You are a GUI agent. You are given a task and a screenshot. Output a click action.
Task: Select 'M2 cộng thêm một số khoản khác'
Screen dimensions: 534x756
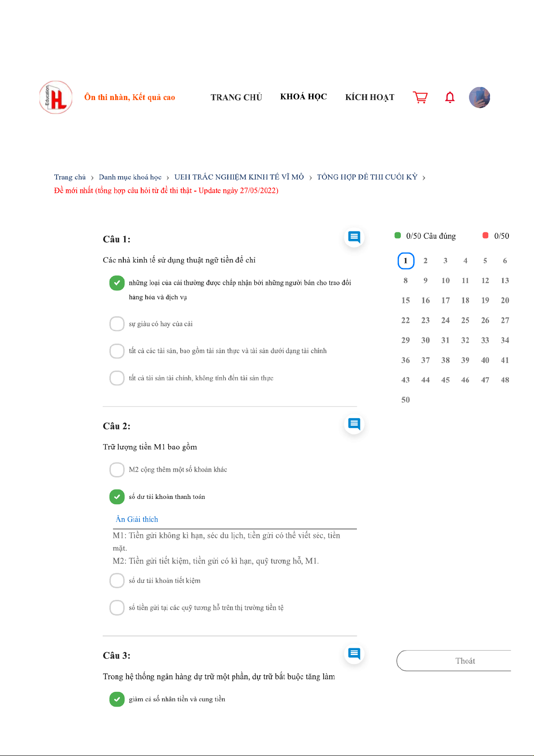click(117, 470)
